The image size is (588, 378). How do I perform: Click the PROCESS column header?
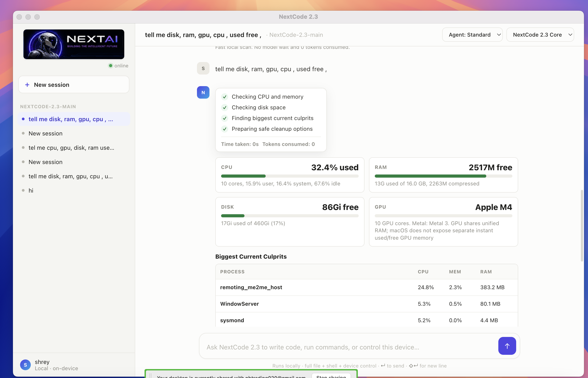pos(232,272)
